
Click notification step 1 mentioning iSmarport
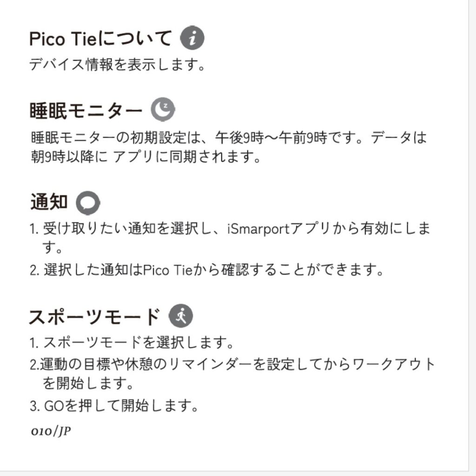click(x=230, y=238)
